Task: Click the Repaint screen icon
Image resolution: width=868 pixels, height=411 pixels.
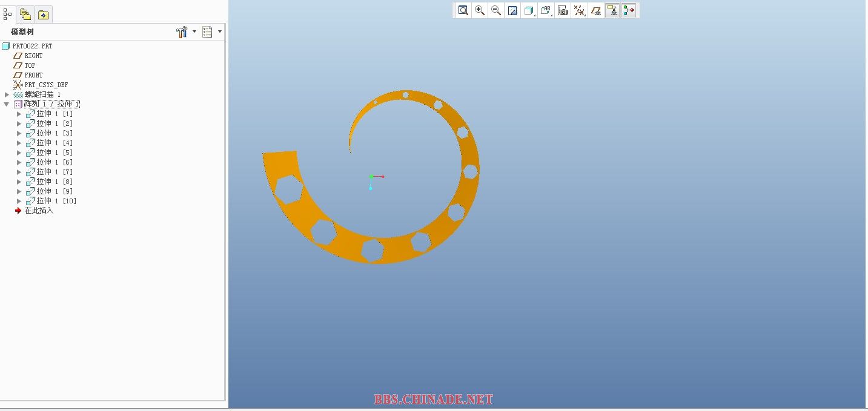Action: [x=512, y=10]
